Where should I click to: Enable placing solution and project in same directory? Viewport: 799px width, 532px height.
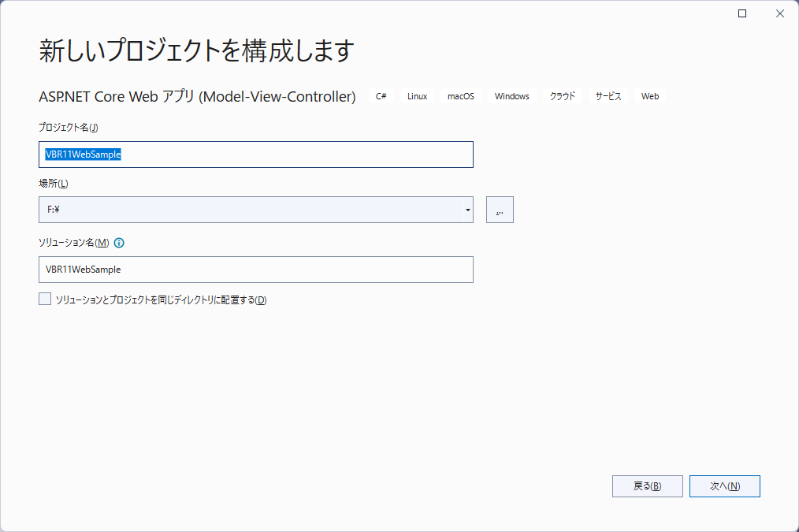45,299
